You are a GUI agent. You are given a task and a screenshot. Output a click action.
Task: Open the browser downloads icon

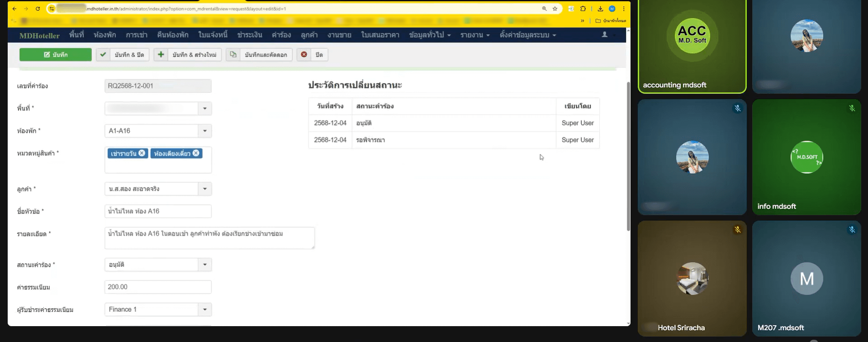(x=600, y=9)
